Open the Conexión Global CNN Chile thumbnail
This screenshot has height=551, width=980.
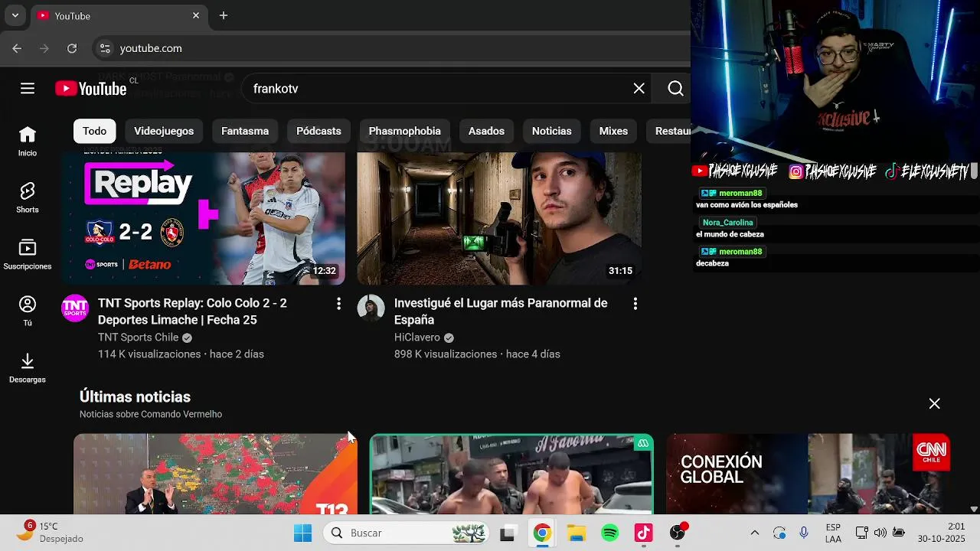coord(808,474)
